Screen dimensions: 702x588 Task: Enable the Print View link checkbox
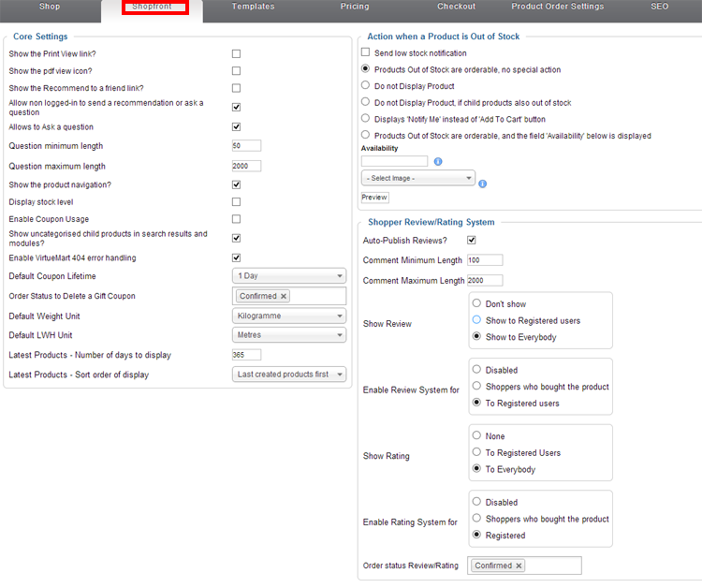click(x=236, y=54)
